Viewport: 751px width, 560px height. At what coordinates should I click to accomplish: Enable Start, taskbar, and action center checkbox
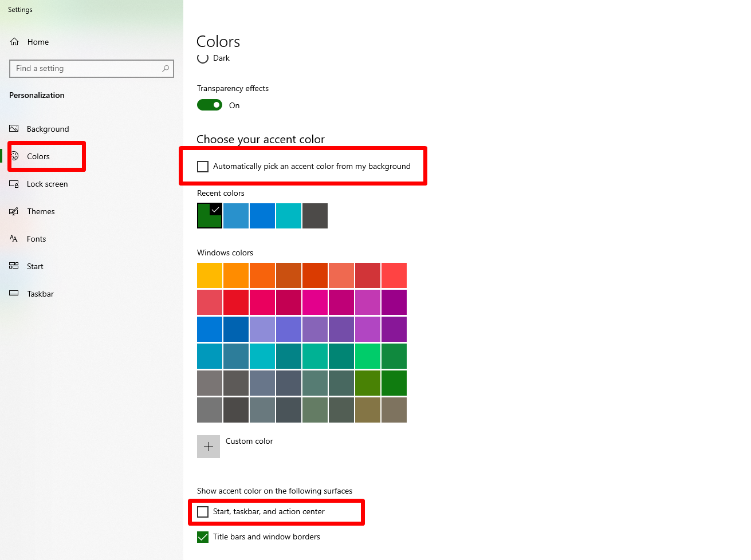tap(203, 512)
